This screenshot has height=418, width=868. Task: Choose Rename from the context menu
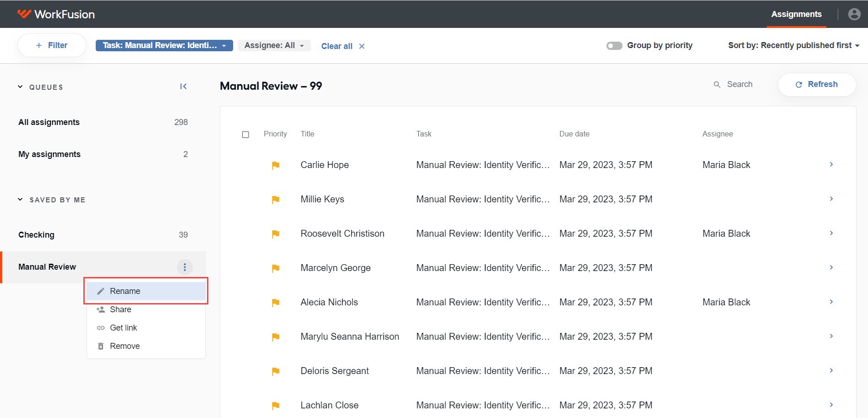point(146,291)
